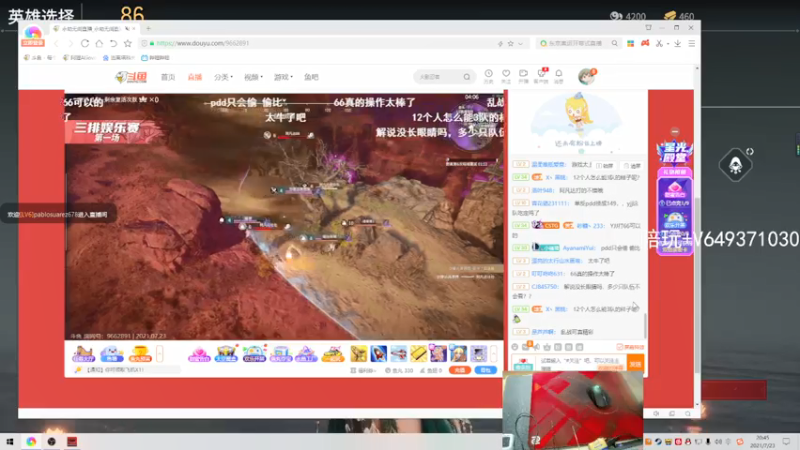Image resolution: width=800 pixels, height=450 pixels.
Task: Select the airplane gift icon in gift bar
Action: 398,354
